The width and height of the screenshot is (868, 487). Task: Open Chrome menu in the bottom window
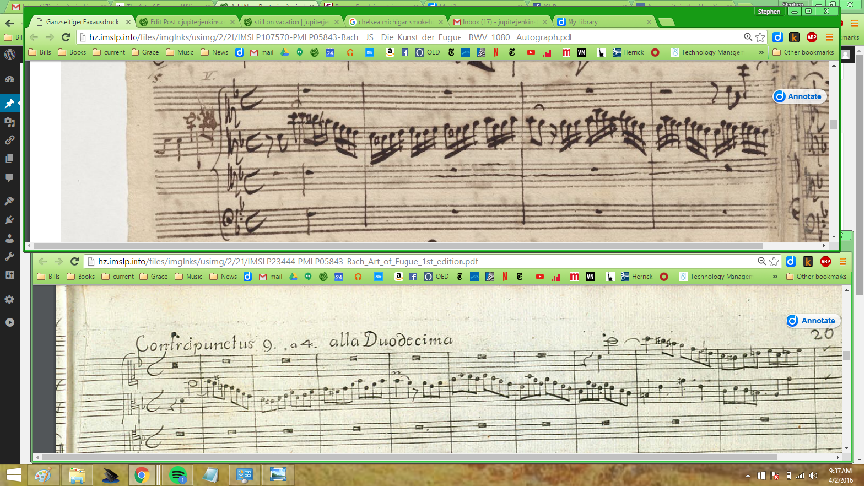(842, 261)
